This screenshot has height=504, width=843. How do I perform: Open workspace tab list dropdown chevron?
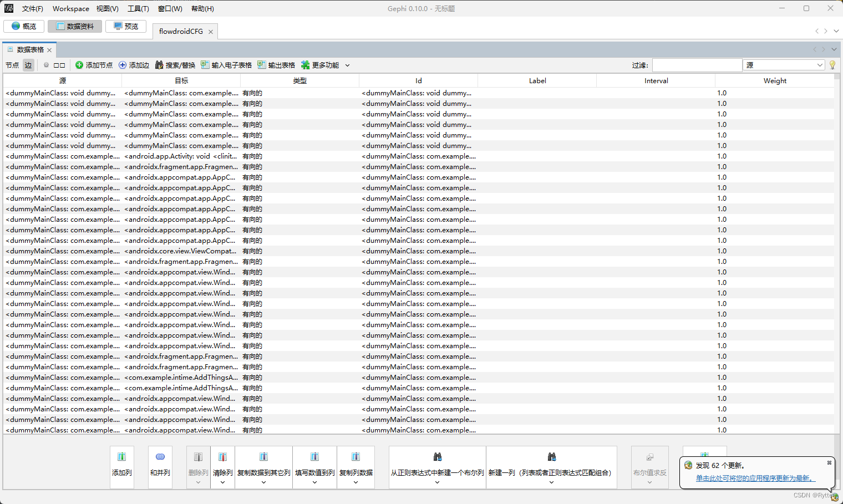click(836, 32)
